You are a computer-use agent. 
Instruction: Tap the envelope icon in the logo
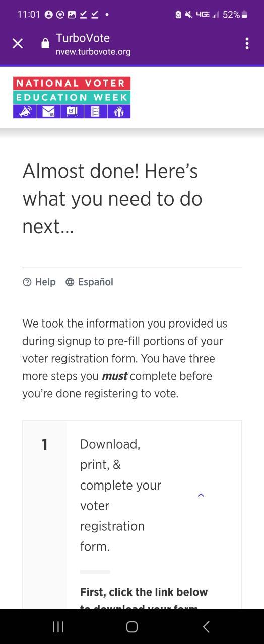(x=48, y=111)
